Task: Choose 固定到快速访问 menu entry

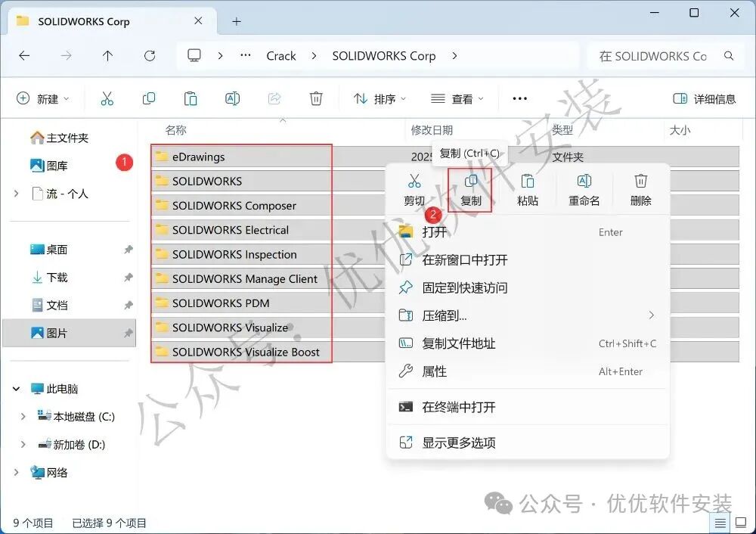Action: [x=528, y=288]
